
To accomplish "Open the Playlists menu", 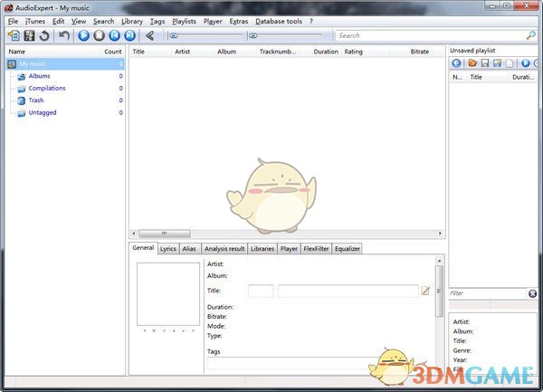I will click(184, 21).
